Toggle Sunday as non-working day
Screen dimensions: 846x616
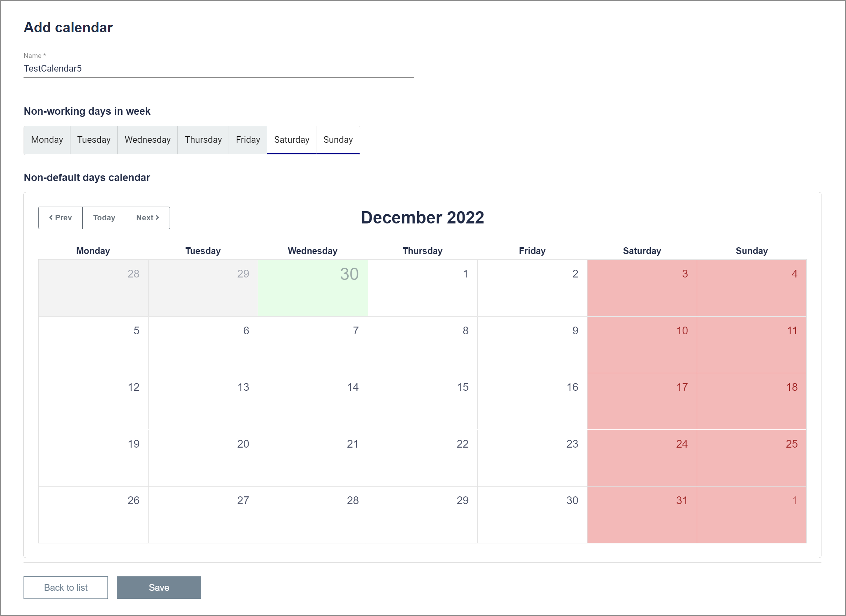[337, 139]
